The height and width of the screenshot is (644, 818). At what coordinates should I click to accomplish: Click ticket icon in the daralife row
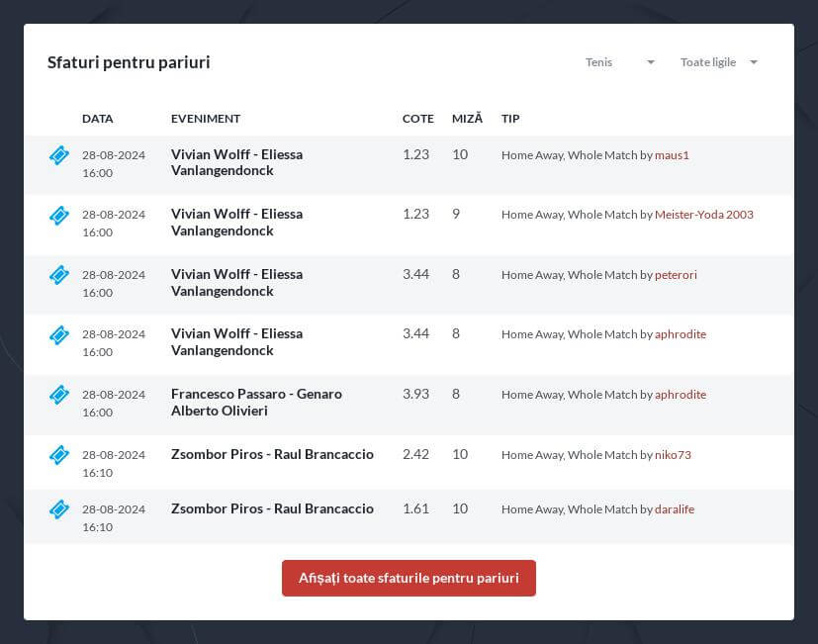pyautogui.click(x=59, y=509)
